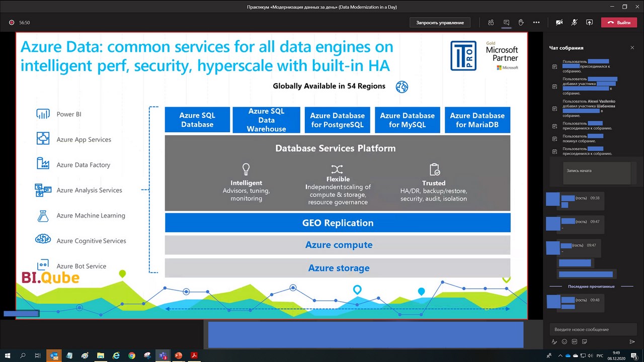Unmute the microphone
This screenshot has width=644, height=362.
(574, 23)
